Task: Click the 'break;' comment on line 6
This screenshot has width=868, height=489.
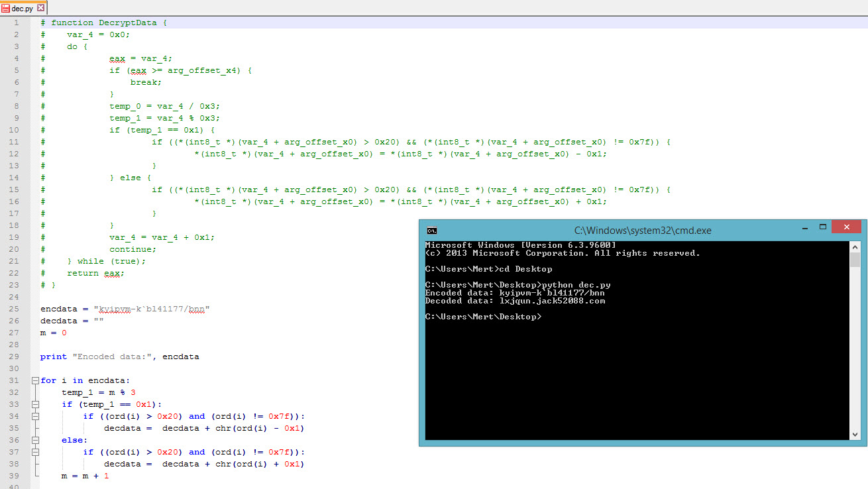Action: [x=146, y=82]
